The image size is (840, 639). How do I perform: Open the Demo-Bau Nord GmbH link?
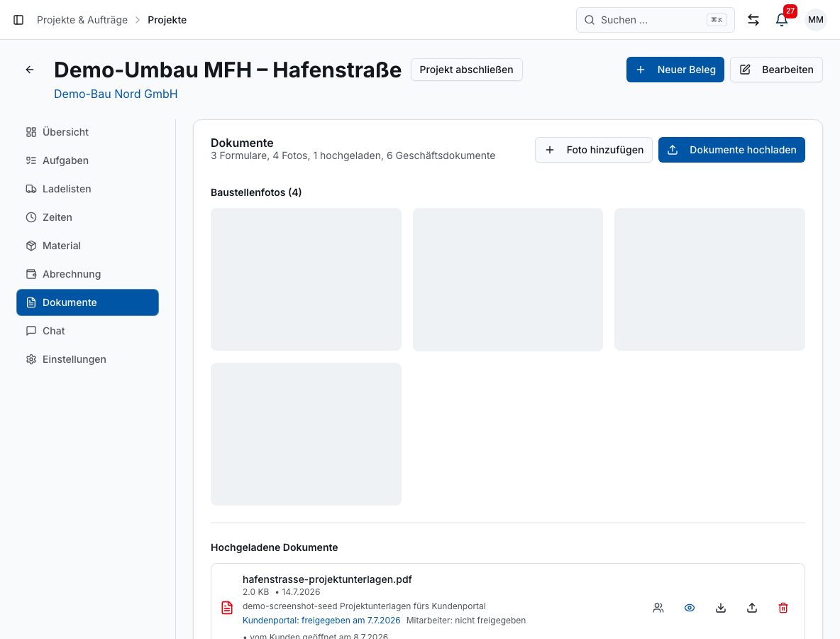coord(116,94)
